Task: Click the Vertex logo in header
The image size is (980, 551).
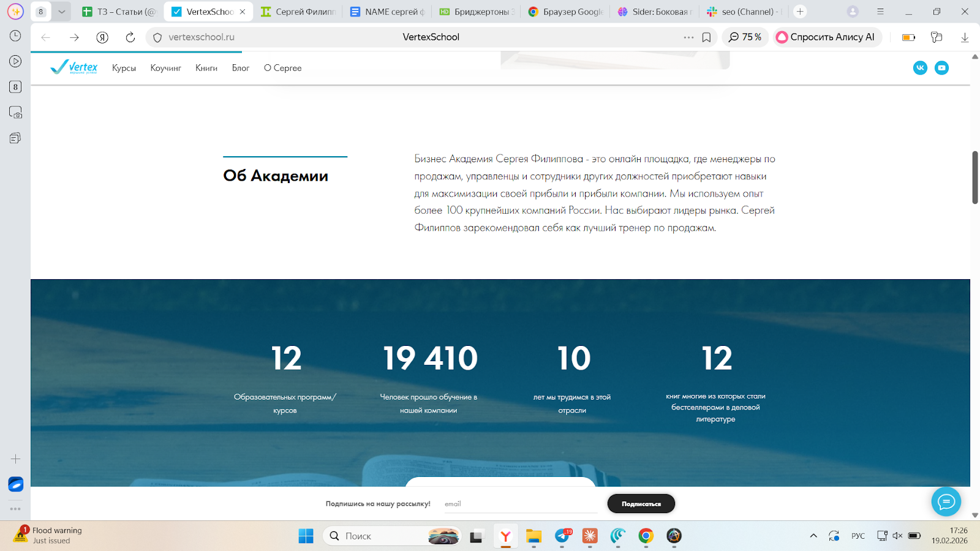Action: coord(74,67)
